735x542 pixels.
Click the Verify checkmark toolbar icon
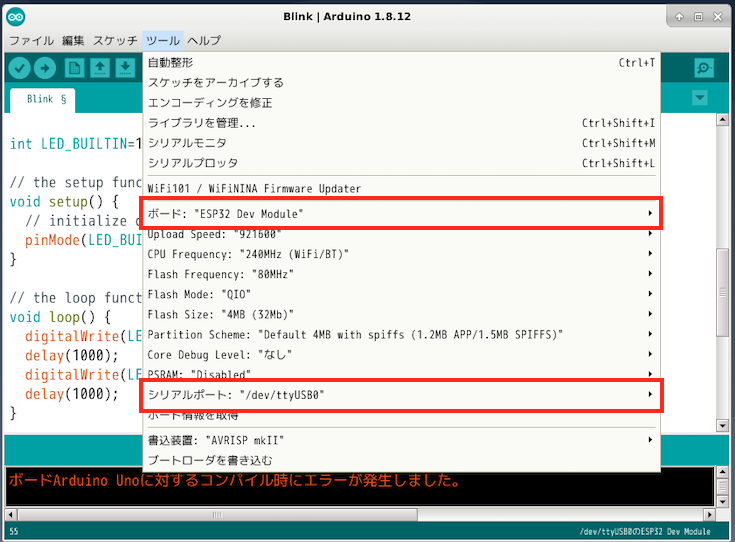click(x=19, y=68)
